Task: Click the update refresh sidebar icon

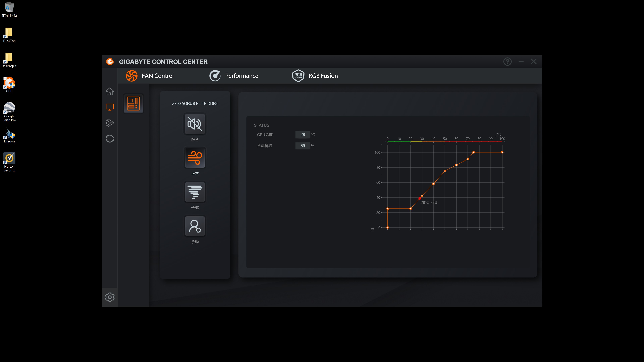Action: (x=110, y=138)
